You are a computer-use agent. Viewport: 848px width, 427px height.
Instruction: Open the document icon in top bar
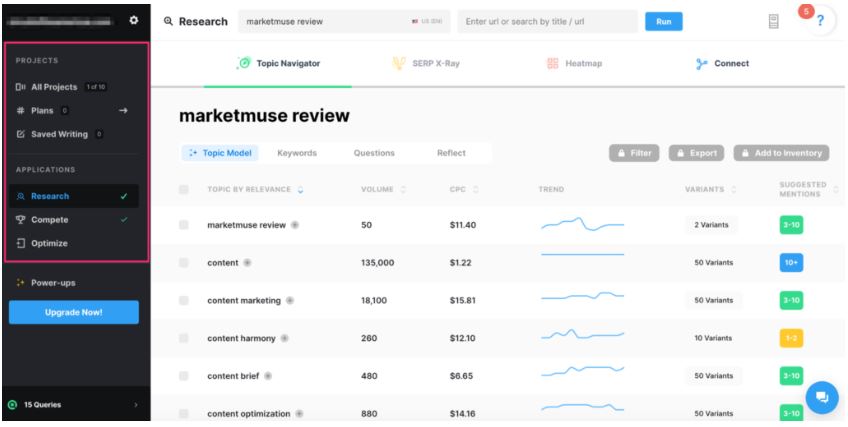pyautogui.click(x=773, y=22)
